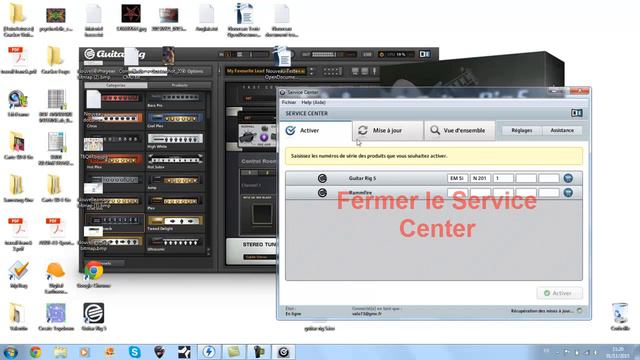Click the Google Chrome desktop shortcut
Image resolution: width=640 pixels, height=360 pixels.
(x=94, y=274)
